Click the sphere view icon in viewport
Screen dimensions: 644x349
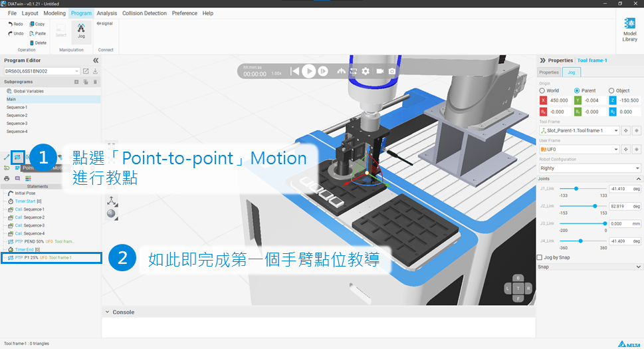point(111,213)
